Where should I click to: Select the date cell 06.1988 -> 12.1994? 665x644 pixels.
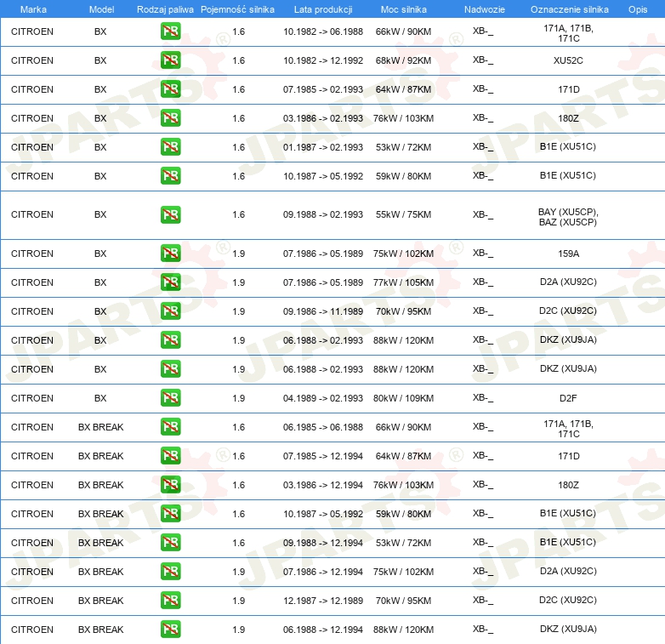coord(323,630)
